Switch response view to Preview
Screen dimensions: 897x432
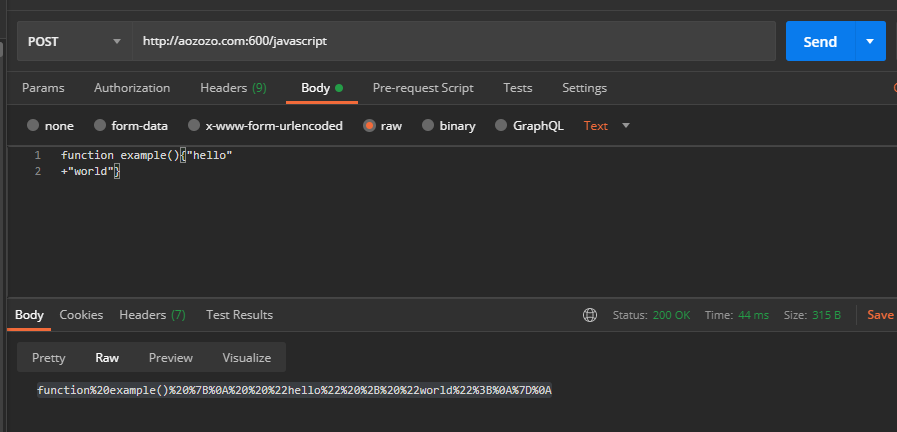point(170,358)
